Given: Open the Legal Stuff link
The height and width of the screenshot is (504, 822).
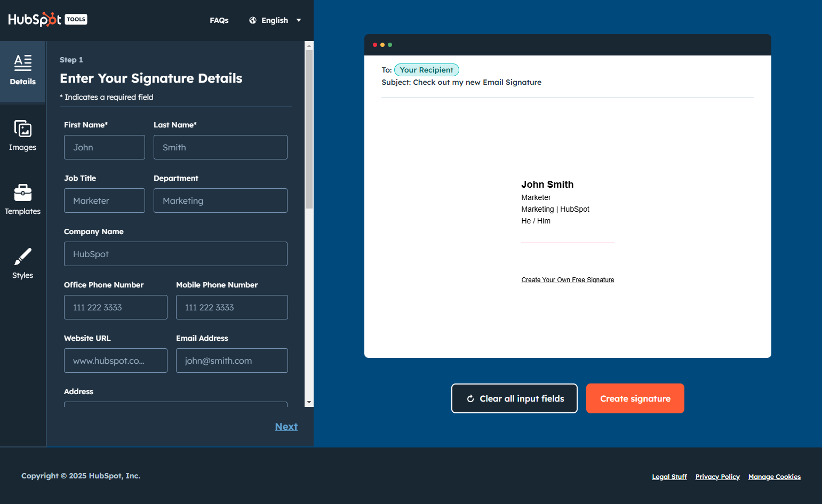Looking at the screenshot, I should click(x=669, y=477).
